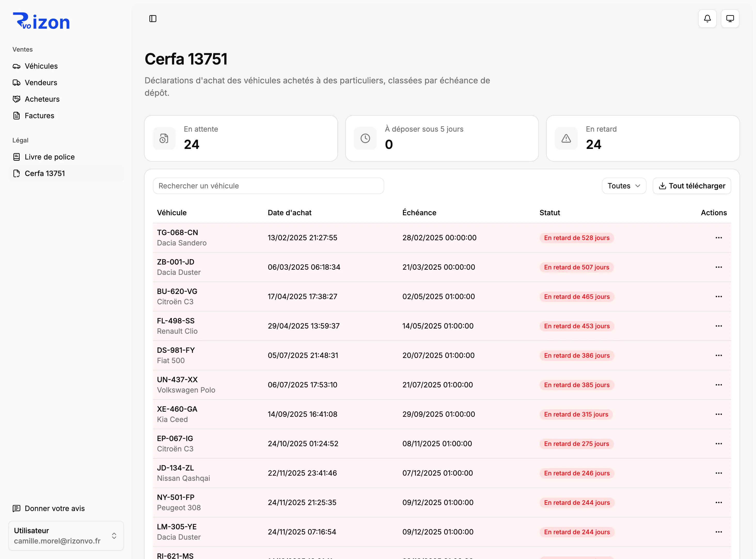The height and width of the screenshot is (559, 756).
Task: Click 'En retard de 385 jours' badge
Action: click(577, 385)
